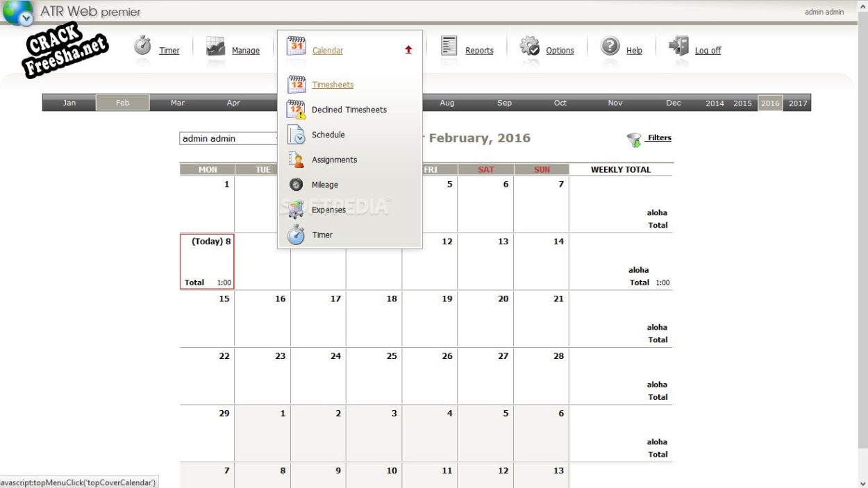This screenshot has height=488, width=868.
Task: Open the Filters funnel icon
Action: pos(633,140)
